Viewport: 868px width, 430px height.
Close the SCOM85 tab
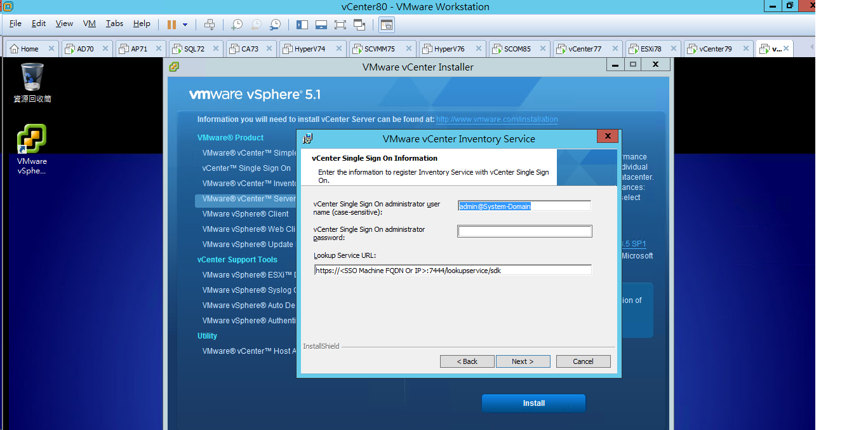point(543,49)
